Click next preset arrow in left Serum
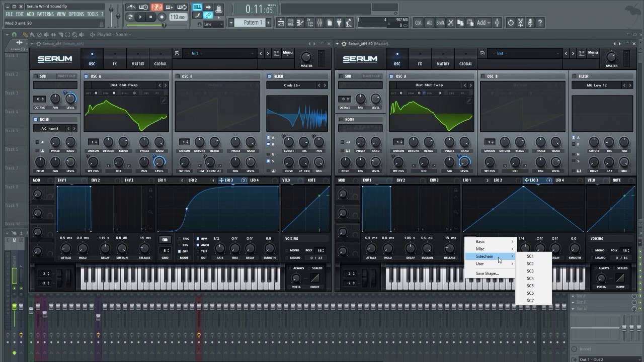 pos(268,53)
